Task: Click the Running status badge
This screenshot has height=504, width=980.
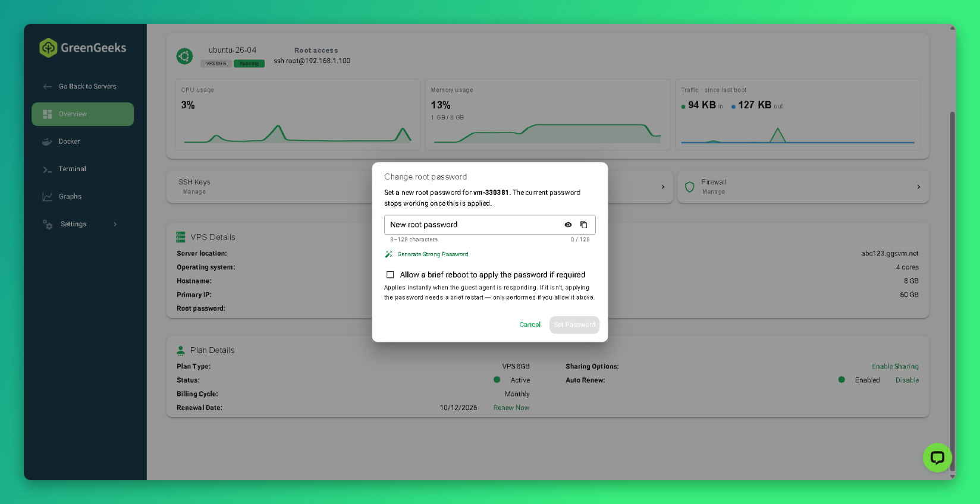Action: click(249, 64)
